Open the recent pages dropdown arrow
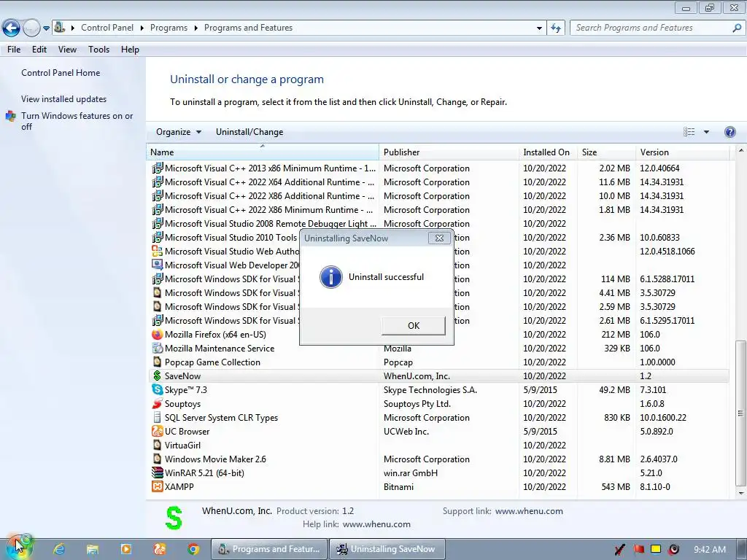 coord(46,28)
